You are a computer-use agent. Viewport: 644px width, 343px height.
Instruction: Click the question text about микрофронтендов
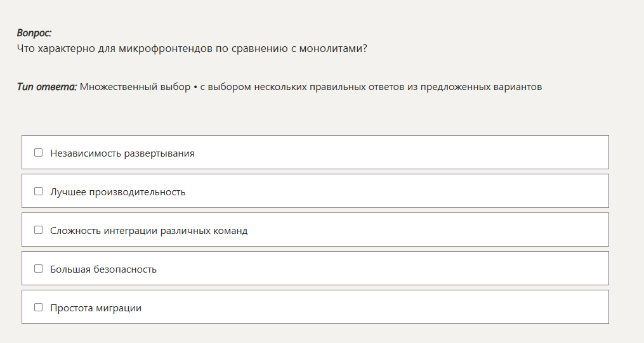192,48
